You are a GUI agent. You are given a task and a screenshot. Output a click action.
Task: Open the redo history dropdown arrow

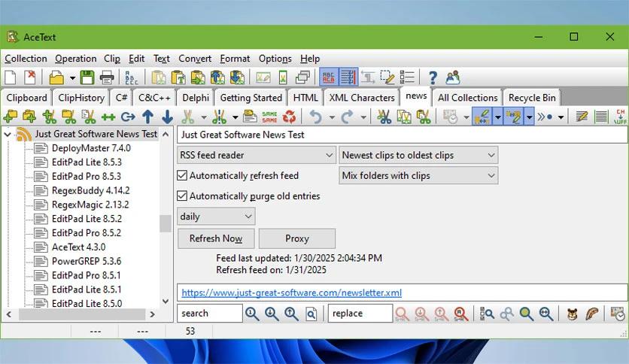tap(363, 117)
